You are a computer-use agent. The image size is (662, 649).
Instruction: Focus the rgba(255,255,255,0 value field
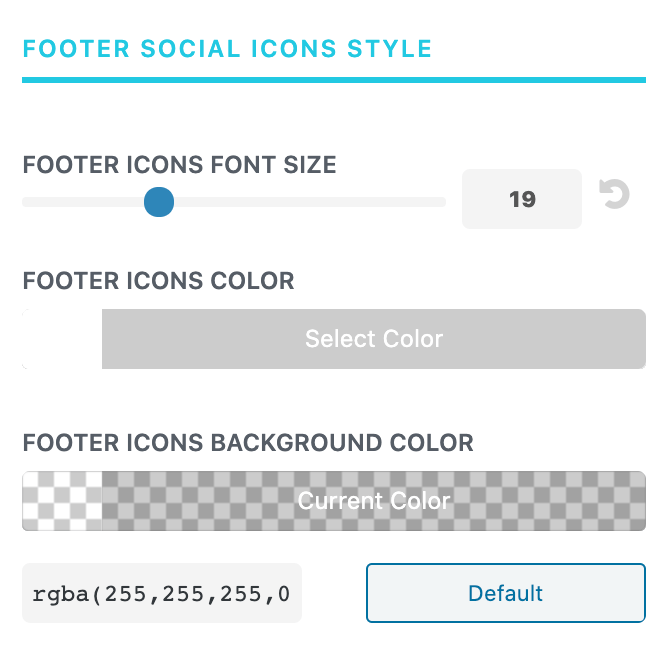[x=162, y=593]
